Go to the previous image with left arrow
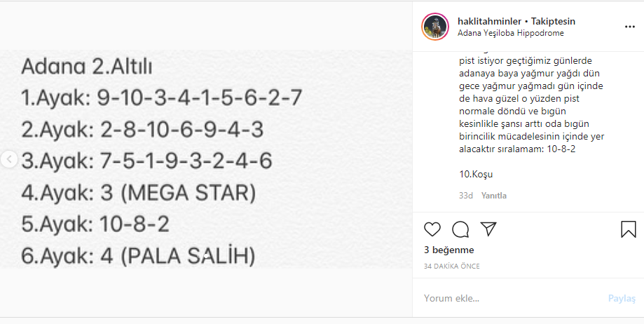This screenshot has width=644, height=324. click(8, 160)
